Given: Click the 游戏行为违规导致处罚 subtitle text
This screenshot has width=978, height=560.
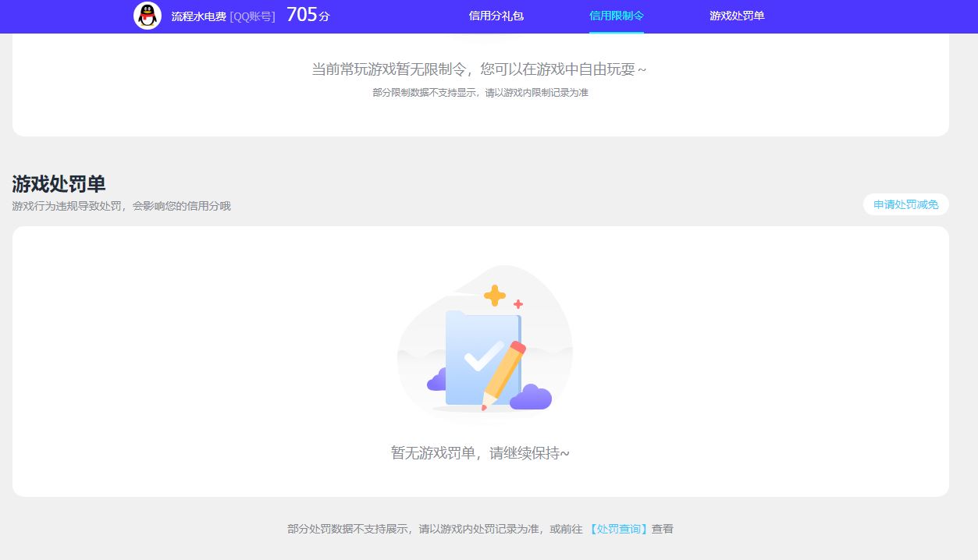Looking at the screenshot, I should pyautogui.click(x=121, y=206).
